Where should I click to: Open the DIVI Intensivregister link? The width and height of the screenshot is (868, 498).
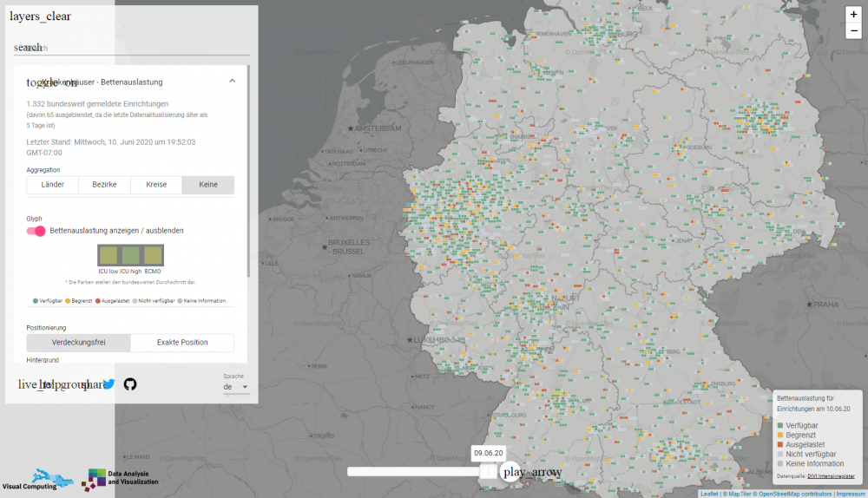pos(832,476)
